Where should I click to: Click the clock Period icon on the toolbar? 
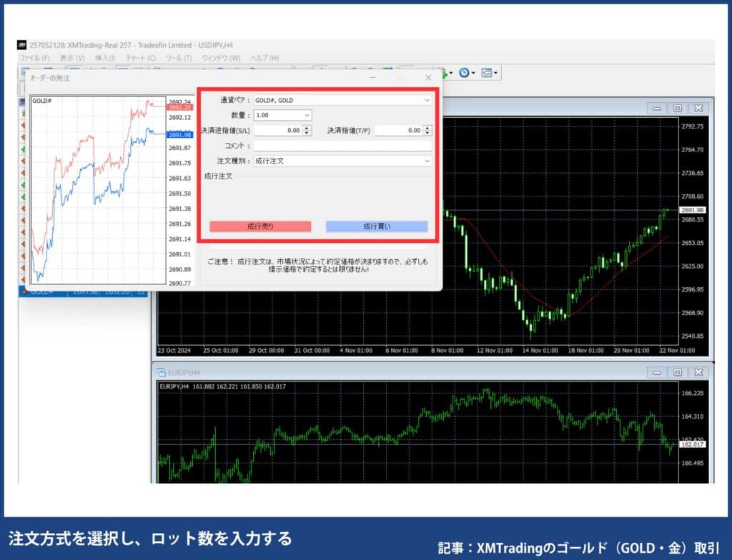(x=464, y=72)
